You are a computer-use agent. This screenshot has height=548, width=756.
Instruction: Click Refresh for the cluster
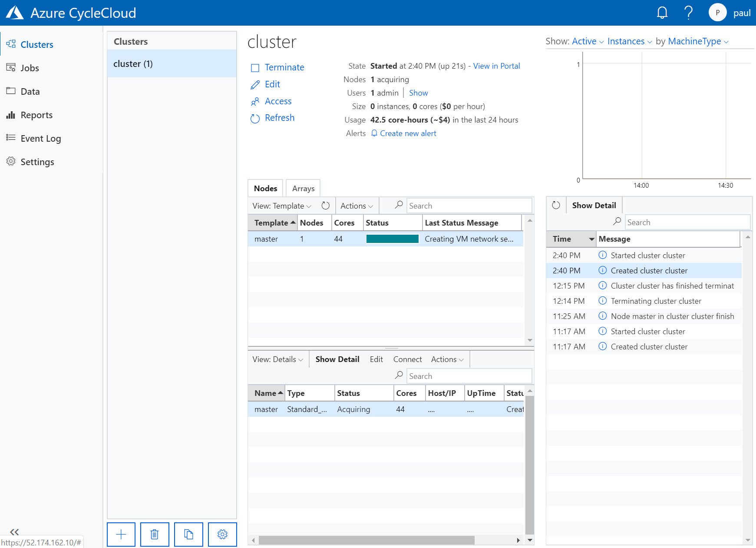(272, 118)
